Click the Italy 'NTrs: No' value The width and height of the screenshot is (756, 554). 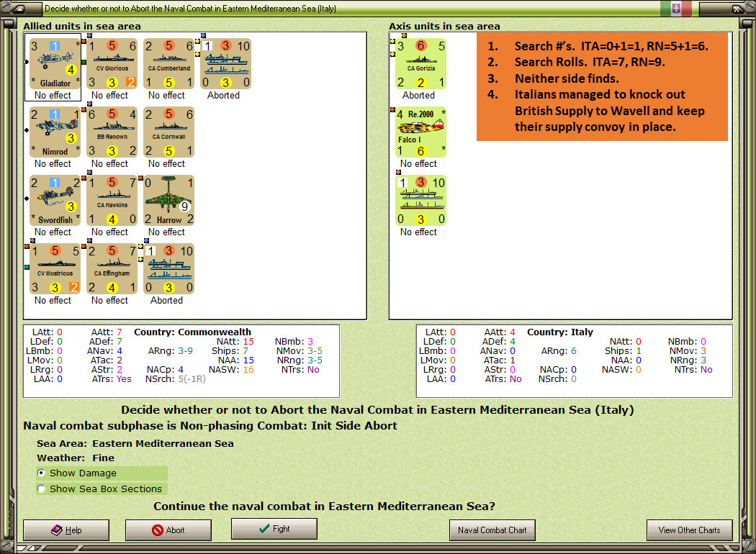point(693,370)
